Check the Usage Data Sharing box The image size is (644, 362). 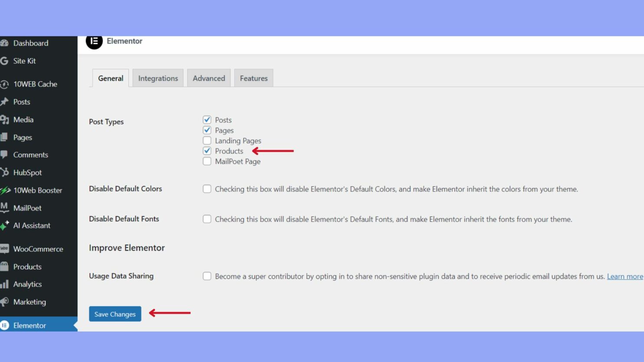[207, 276]
